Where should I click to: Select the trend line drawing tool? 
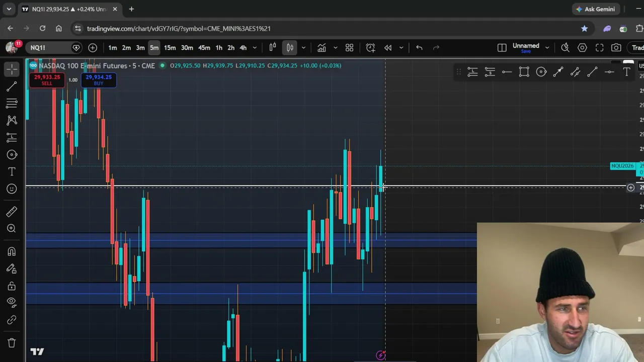pos(12,86)
